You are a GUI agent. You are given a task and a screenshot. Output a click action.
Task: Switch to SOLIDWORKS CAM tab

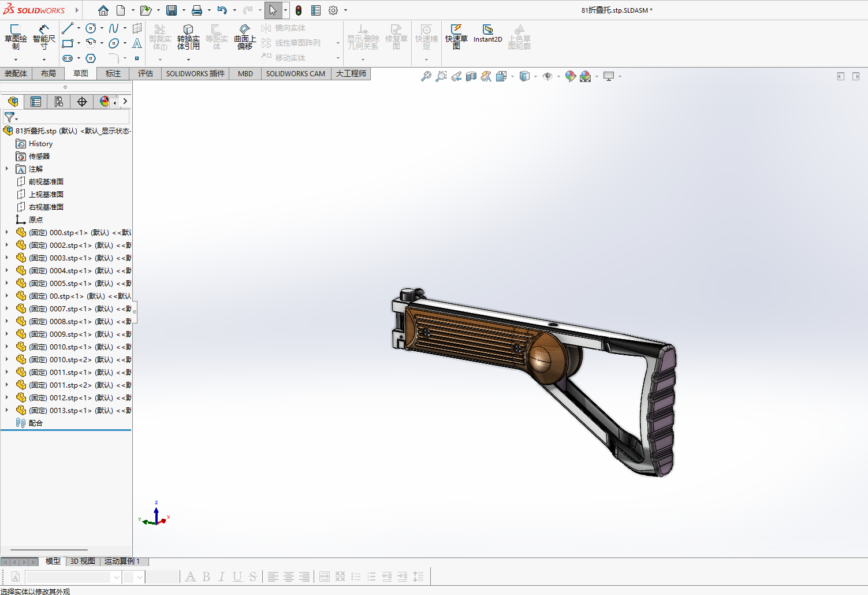coord(296,73)
